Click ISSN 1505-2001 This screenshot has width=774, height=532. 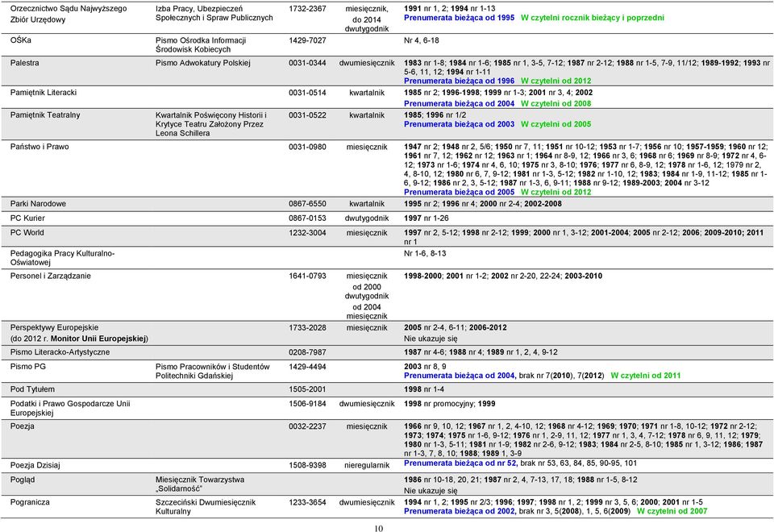point(307,389)
